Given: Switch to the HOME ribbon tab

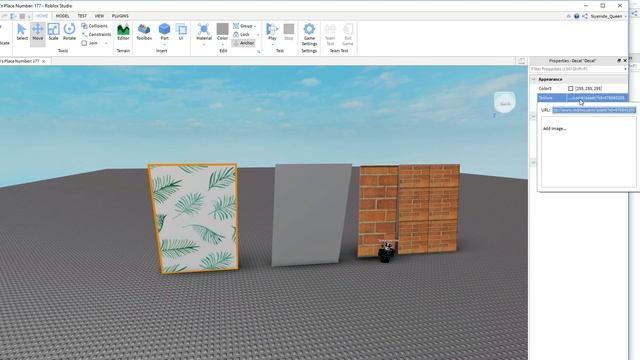Looking at the screenshot, I should pyautogui.click(x=42, y=16).
